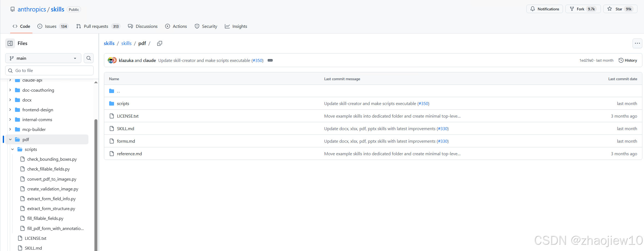
Task: Click the klazuka author name
Action: 126,60
